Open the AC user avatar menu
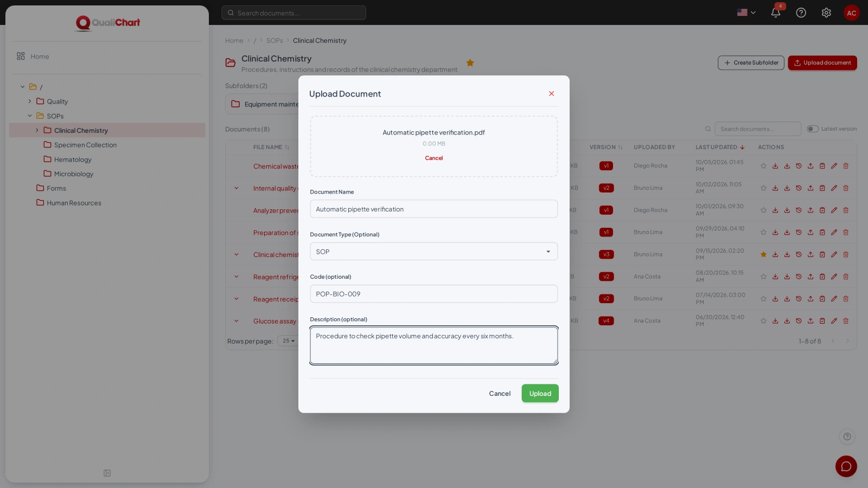This screenshot has width=868, height=488. (x=851, y=12)
